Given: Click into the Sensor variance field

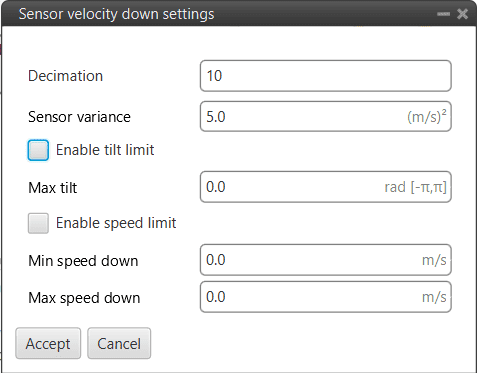Looking at the screenshot, I should coord(326,116).
